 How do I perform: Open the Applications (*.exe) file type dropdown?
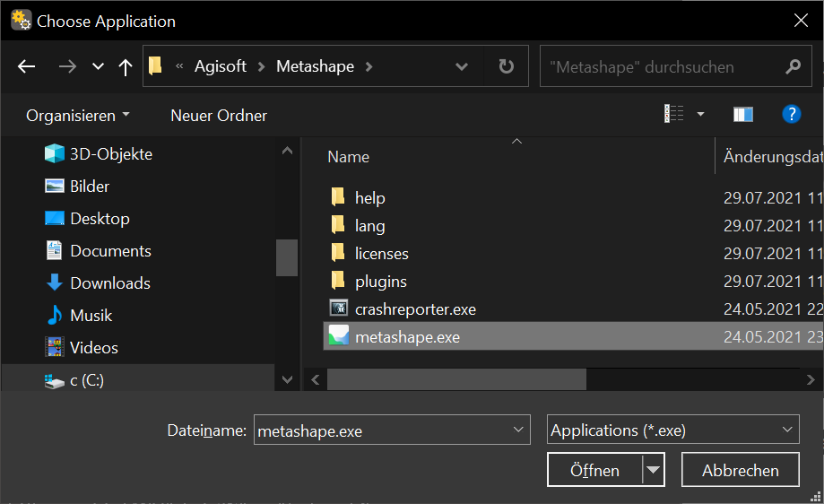[x=672, y=430]
